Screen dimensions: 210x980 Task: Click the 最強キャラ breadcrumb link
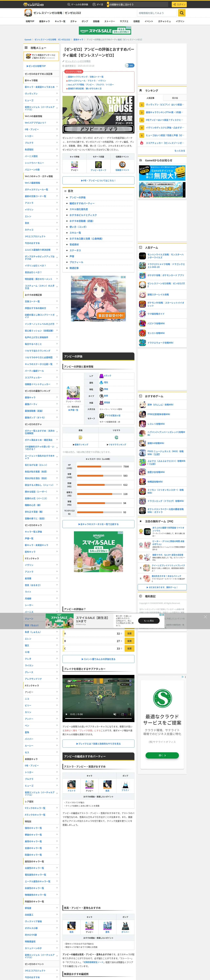tap(78, 40)
